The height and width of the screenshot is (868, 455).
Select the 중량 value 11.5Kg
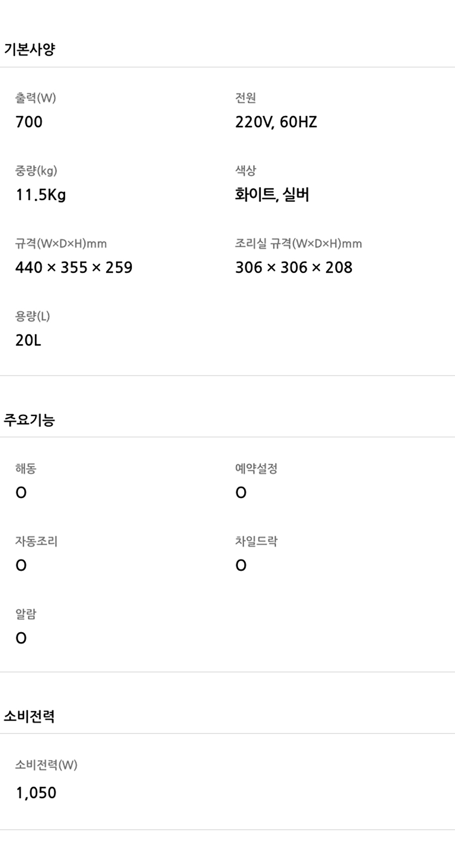(x=40, y=195)
